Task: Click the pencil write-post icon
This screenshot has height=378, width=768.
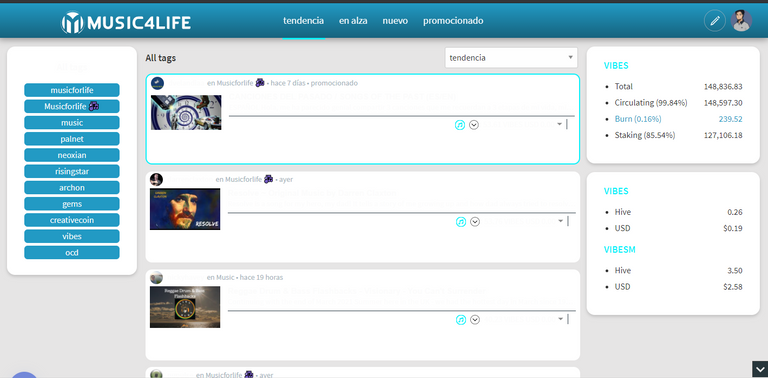Action: (x=715, y=21)
